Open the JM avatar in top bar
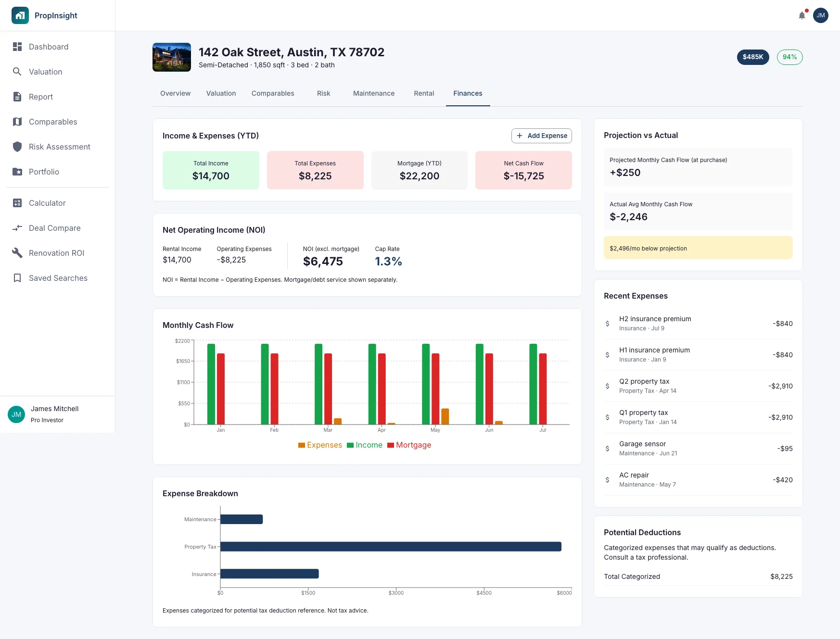Screen dimensions: 840x639 (x=821, y=15)
